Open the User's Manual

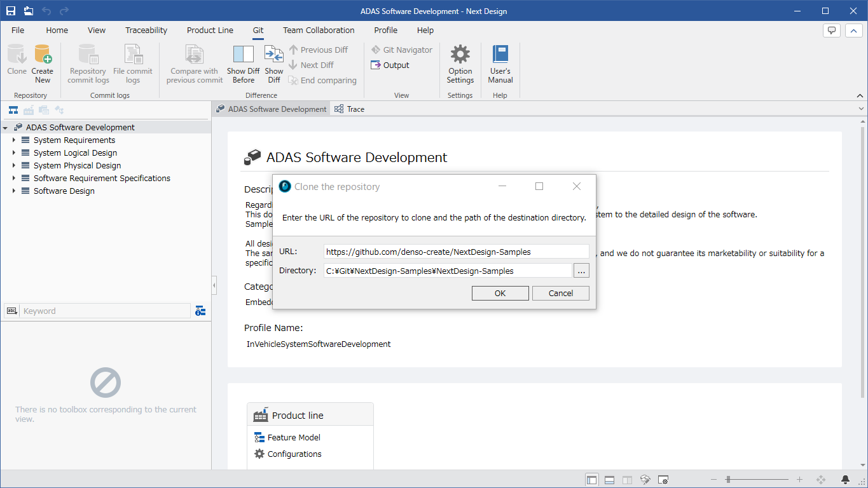(500, 64)
